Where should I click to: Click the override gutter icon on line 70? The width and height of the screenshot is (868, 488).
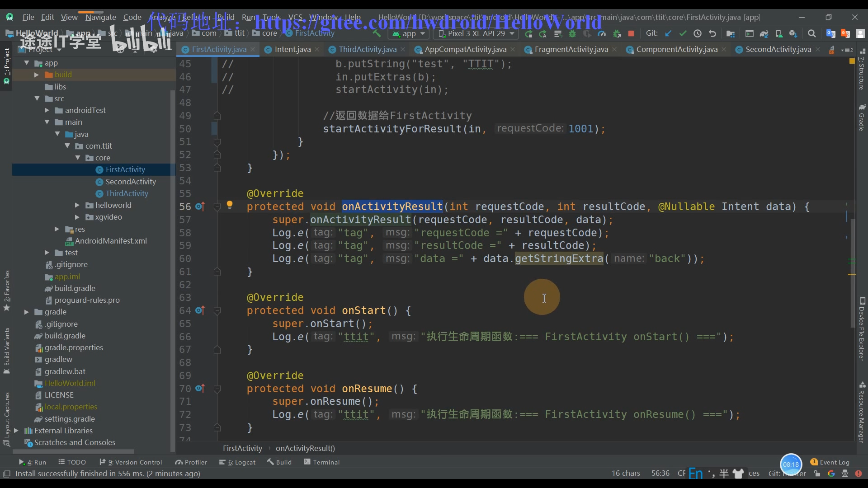(x=200, y=389)
